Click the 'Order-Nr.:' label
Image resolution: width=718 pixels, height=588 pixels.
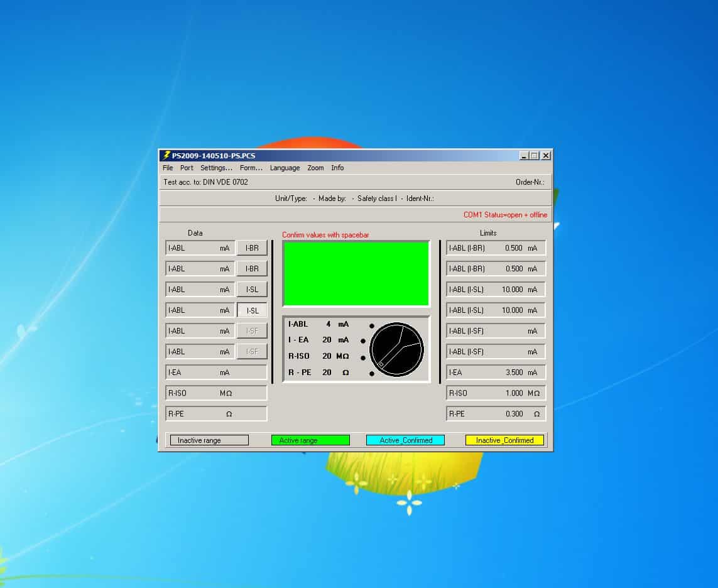tap(530, 182)
